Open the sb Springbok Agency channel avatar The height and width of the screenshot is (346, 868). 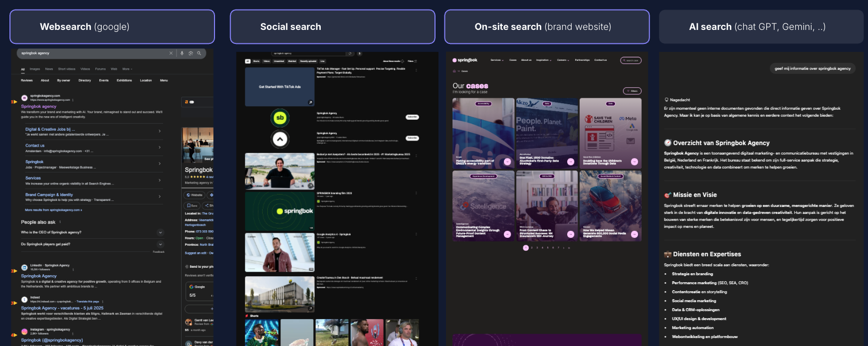click(x=280, y=118)
